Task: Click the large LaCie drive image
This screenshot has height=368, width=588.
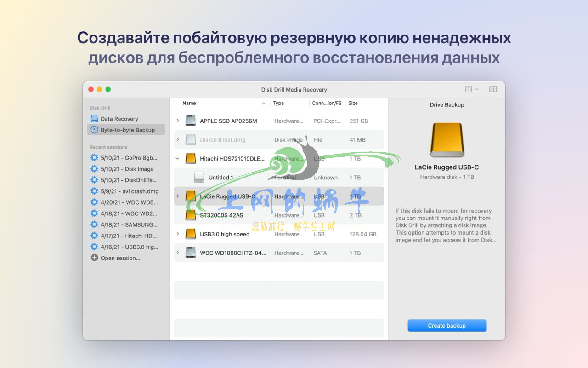Action: tap(447, 140)
